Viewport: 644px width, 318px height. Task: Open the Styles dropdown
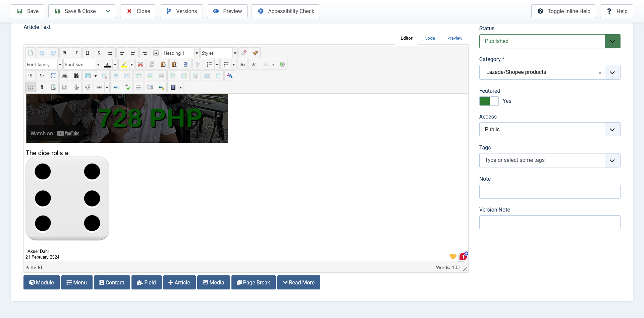219,53
